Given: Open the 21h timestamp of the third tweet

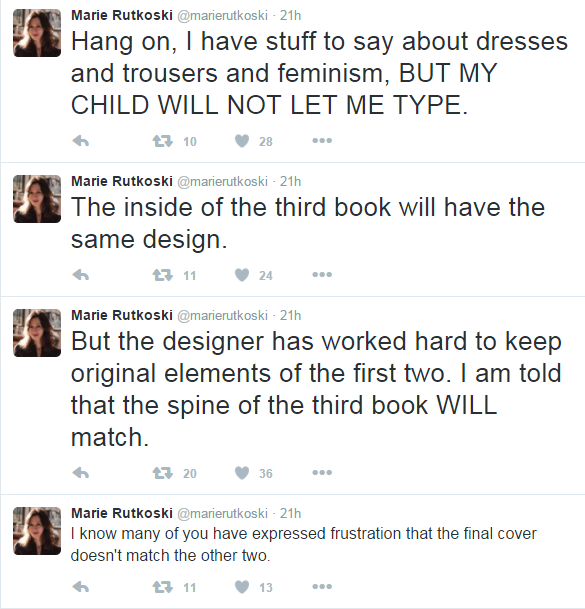Looking at the screenshot, I should tap(291, 315).
